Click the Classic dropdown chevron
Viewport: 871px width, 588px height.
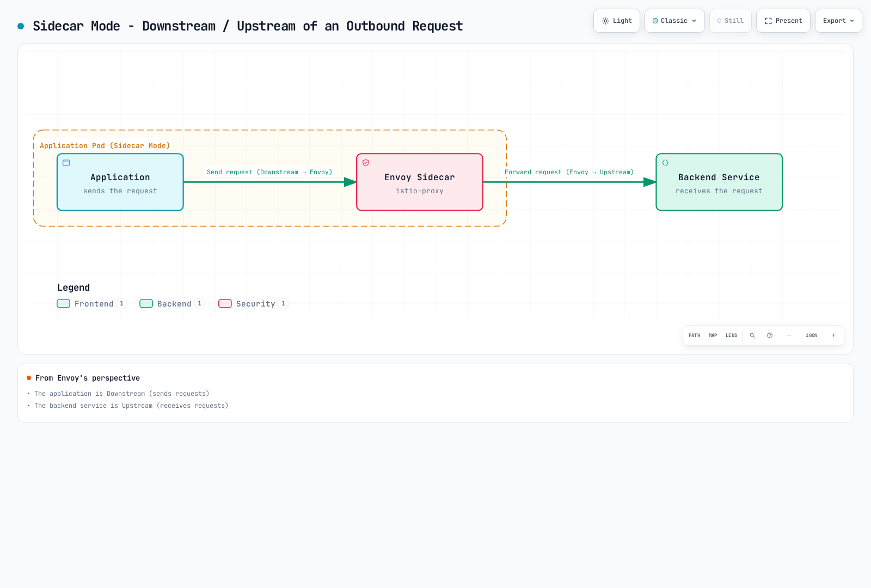[x=694, y=21]
